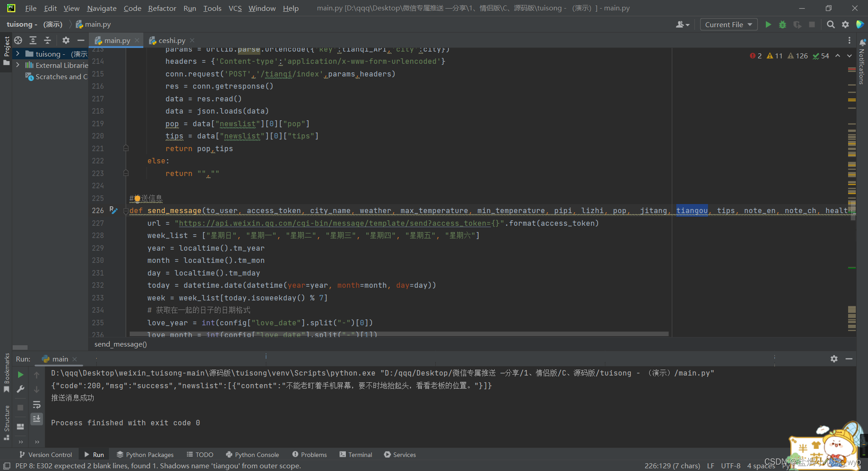
Task: Stop the process in Run panel
Action: (20, 408)
